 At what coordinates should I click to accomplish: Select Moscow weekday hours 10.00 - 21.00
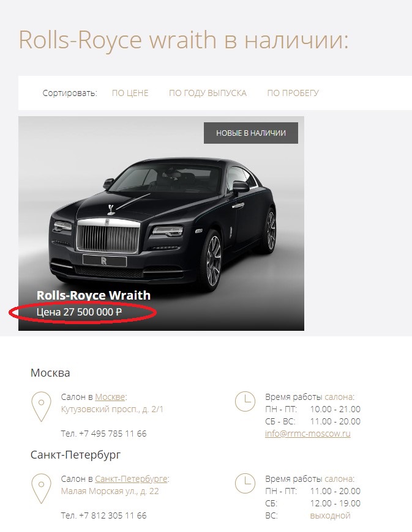(335, 409)
